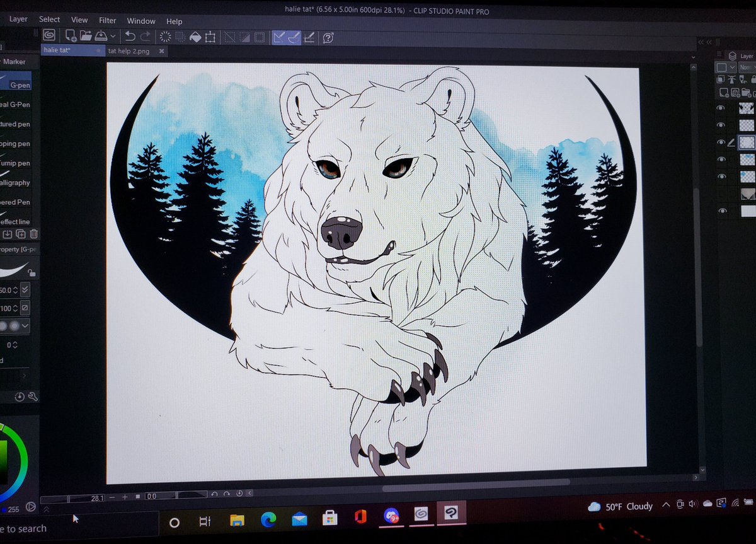Viewport: 756px width, 544px height.
Task: Click the Open file folder icon in toolbar
Action: coord(86,36)
